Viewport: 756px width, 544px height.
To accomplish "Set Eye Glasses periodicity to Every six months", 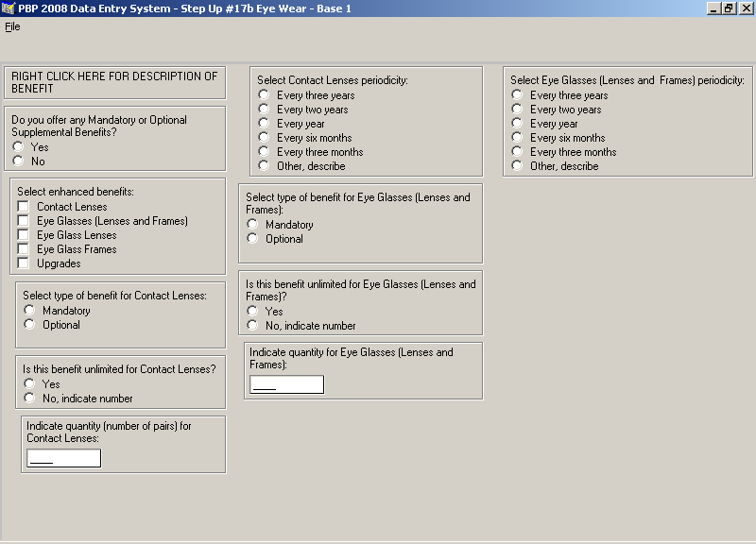I will (517, 137).
